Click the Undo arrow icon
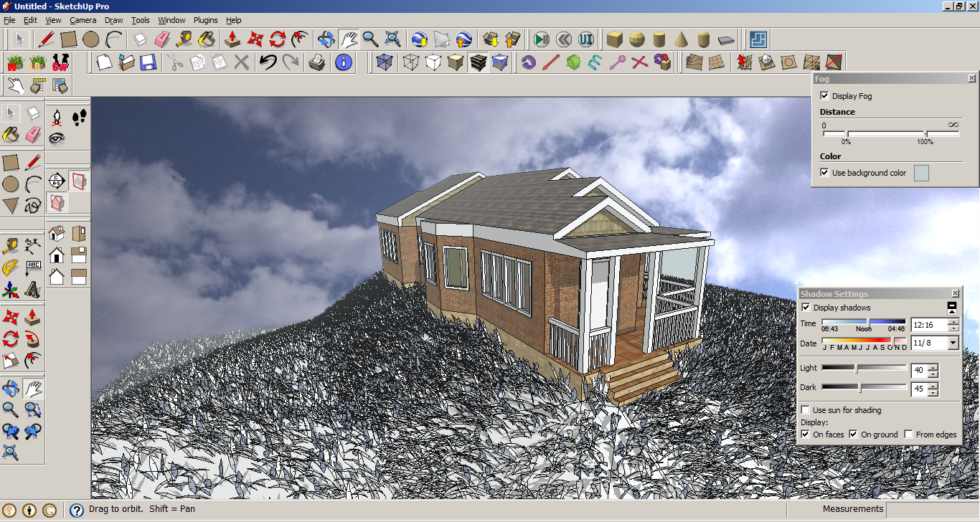Screen dimensions: 980x522 click(x=268, y=62)
